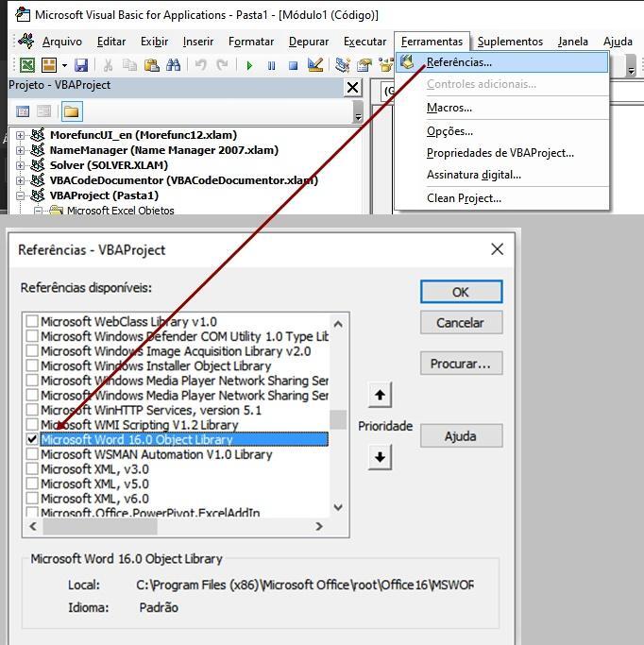Click the Copy icon in toolbar

point(130,65)
